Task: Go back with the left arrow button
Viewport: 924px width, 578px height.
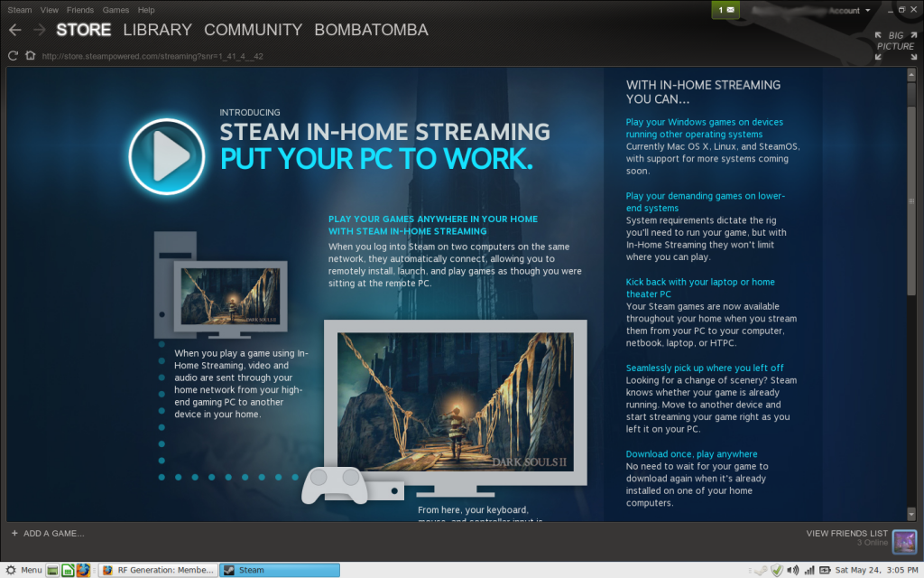Action: pyautogui.click(x=15, y=30)
